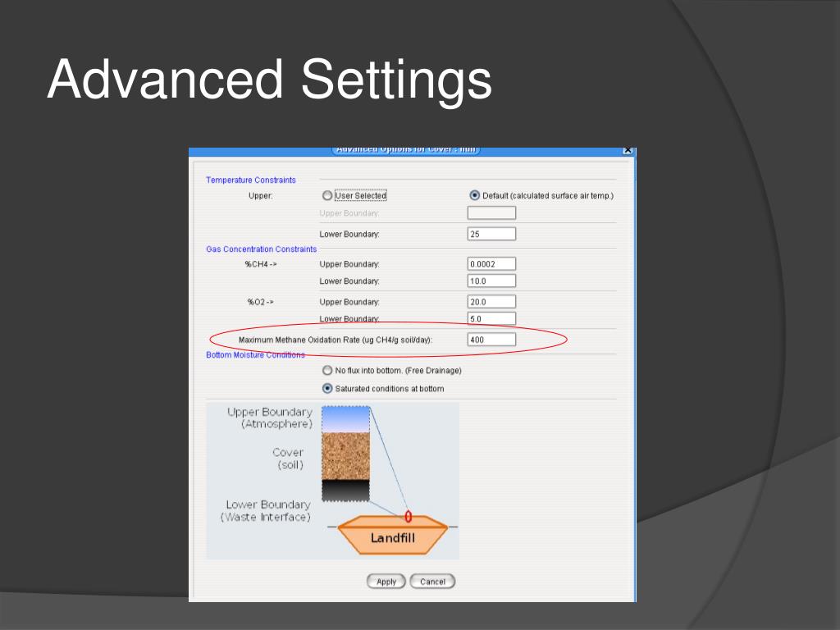840x630 pixels.
Task: Close the Advanced Options dialog
Action: pos(628,151)
